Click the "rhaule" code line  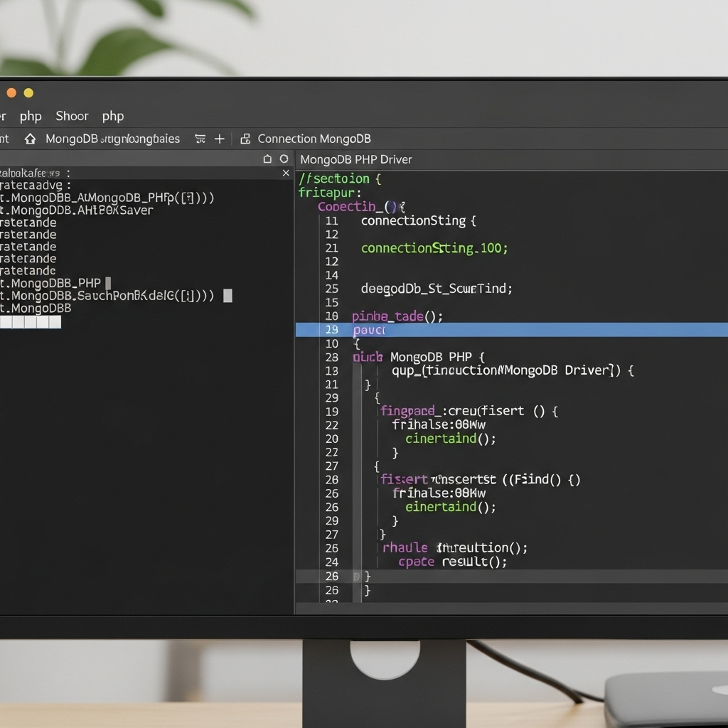(455, 548)
